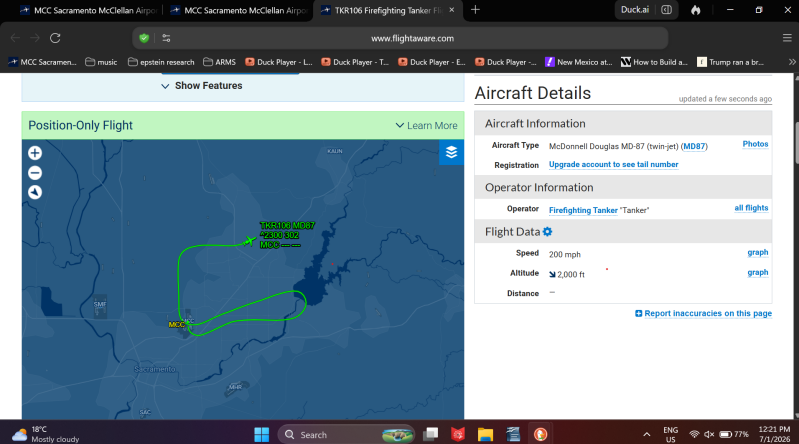Open the red shield app on taskbar
Viewport: 799px width, 444px height.
point(458,434)
